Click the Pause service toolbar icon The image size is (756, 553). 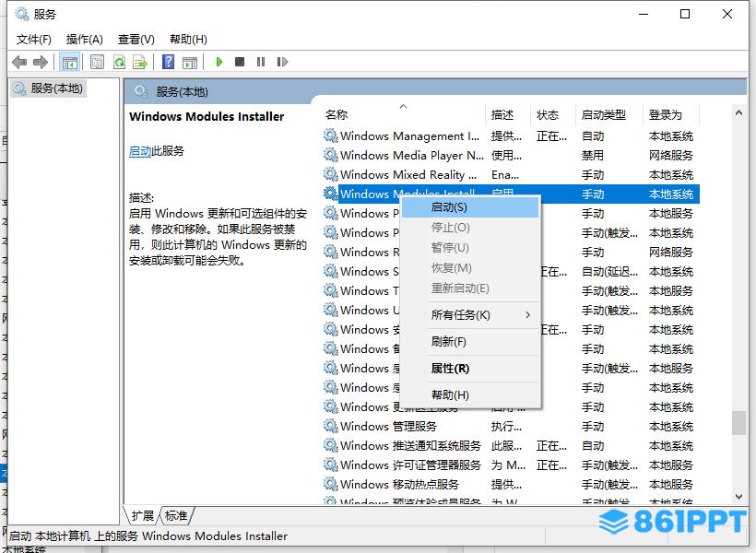tap(261, 62)
